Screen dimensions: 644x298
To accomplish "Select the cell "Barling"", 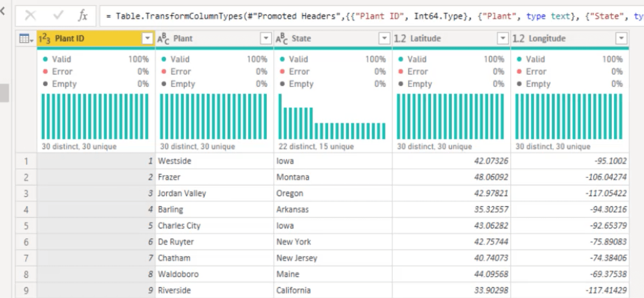I will (x=214, y=210).
